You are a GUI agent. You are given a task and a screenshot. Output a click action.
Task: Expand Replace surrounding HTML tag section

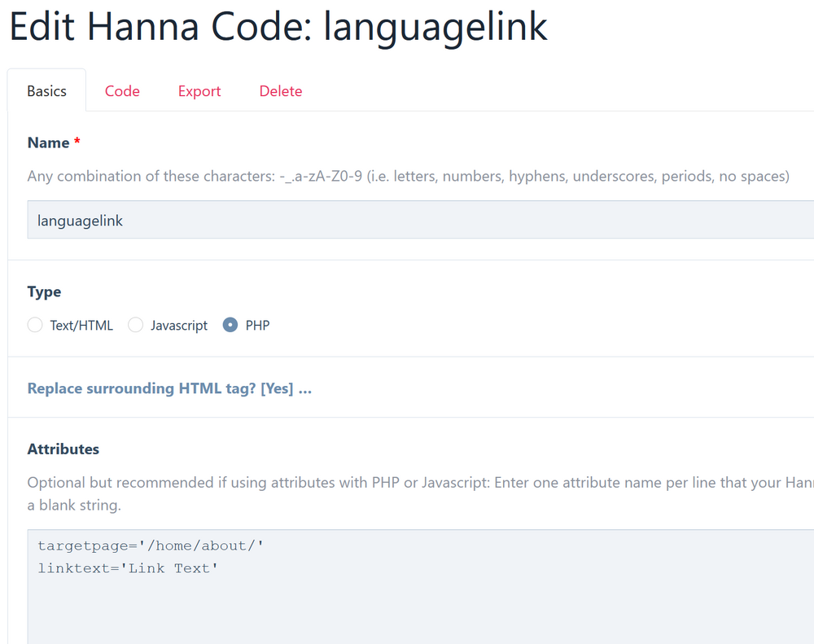[169, 388]
